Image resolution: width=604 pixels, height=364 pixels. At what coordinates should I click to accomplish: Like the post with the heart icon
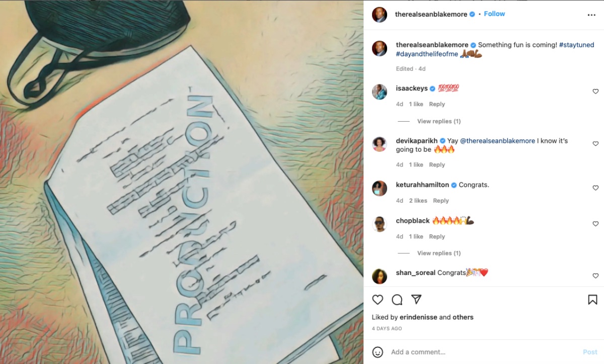click(x=377, y=300)
